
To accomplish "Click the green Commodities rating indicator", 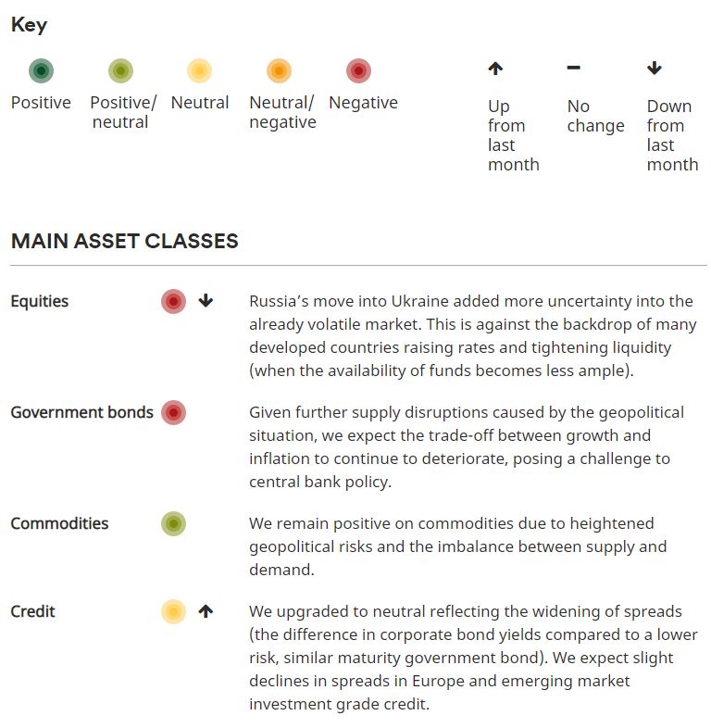I will [x=173, y=524].
